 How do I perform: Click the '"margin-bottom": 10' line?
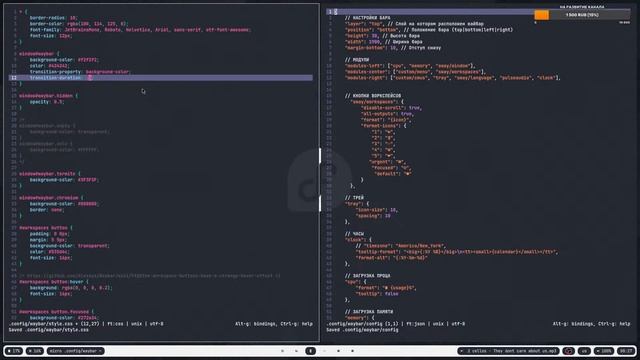point(393,48)
